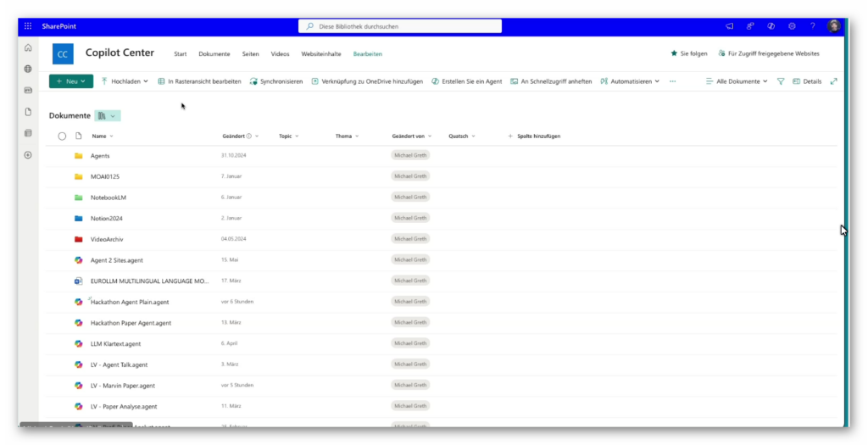Open the people network icon in header

pos(751,26)
